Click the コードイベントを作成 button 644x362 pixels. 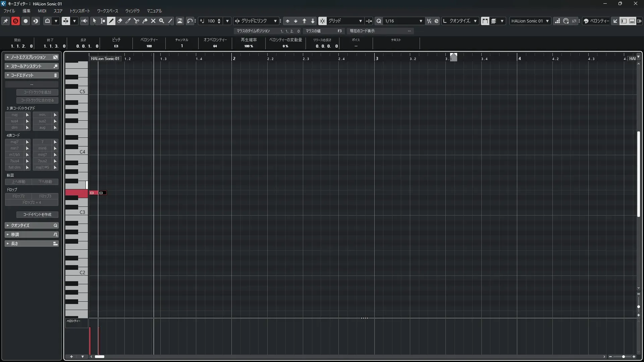tap(37, 215)
